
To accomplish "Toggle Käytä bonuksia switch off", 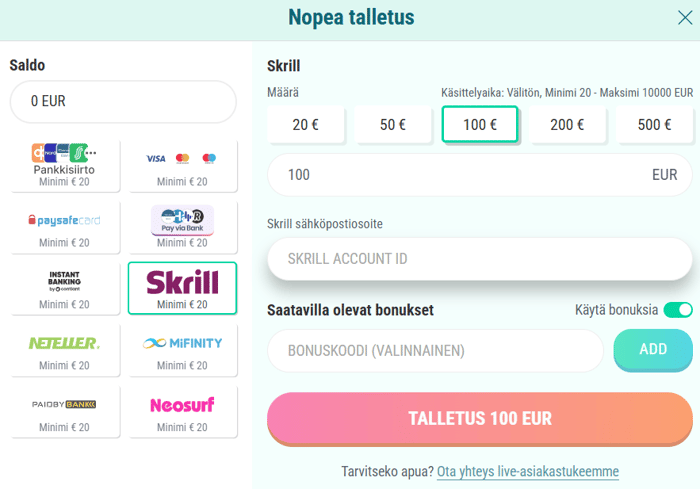I will [678, 310].
